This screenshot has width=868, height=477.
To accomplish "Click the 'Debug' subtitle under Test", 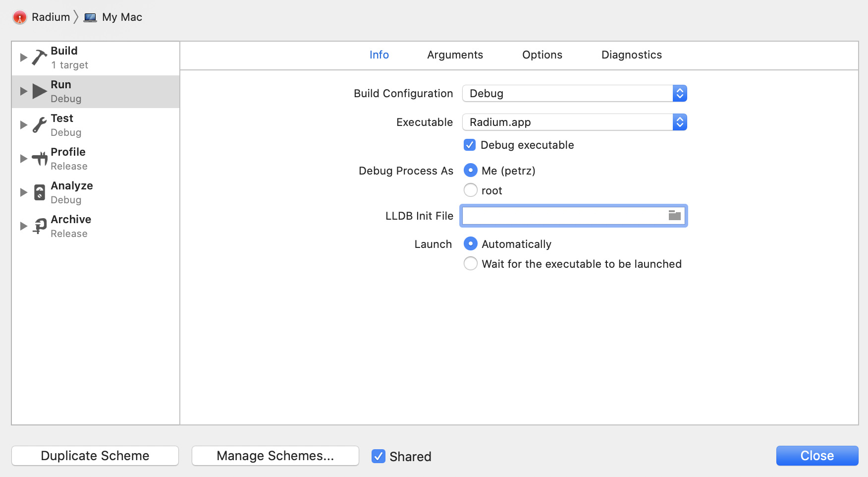I will [x=66, y=133].
